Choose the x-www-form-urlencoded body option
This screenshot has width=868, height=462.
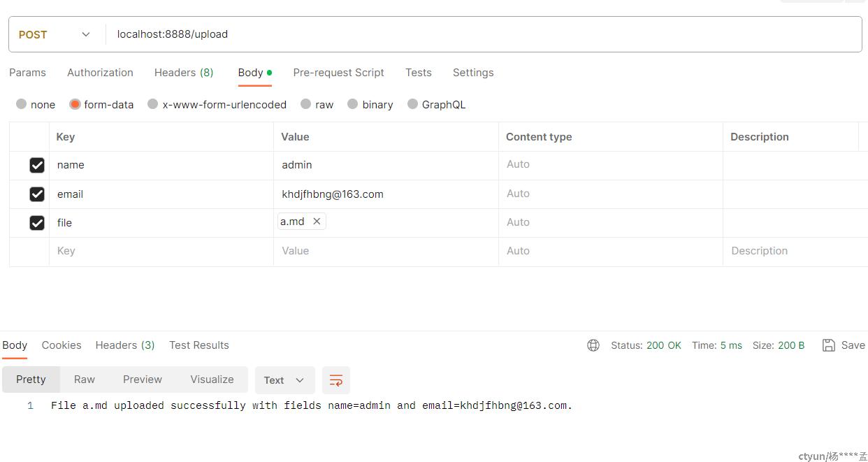[152, 104]
